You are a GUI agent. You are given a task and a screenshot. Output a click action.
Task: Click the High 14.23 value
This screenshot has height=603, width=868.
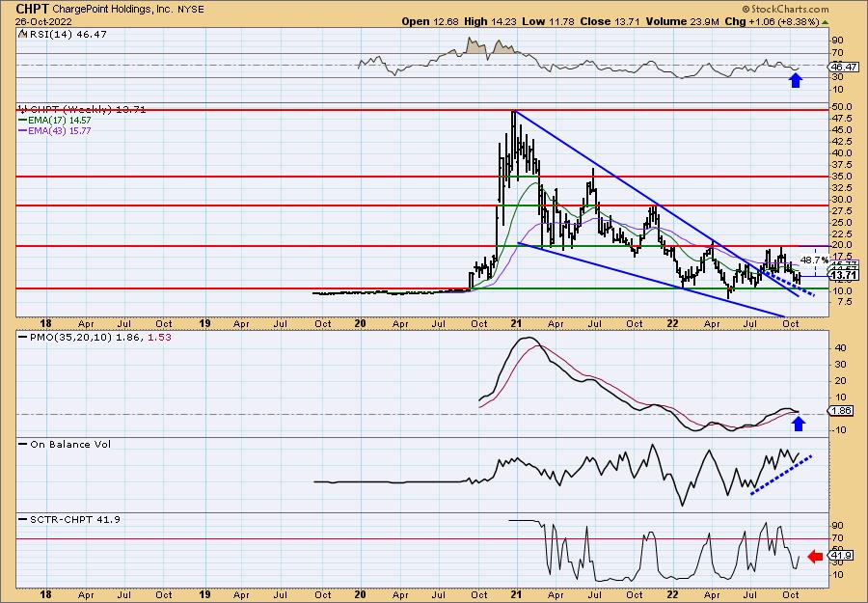(489, 21)
